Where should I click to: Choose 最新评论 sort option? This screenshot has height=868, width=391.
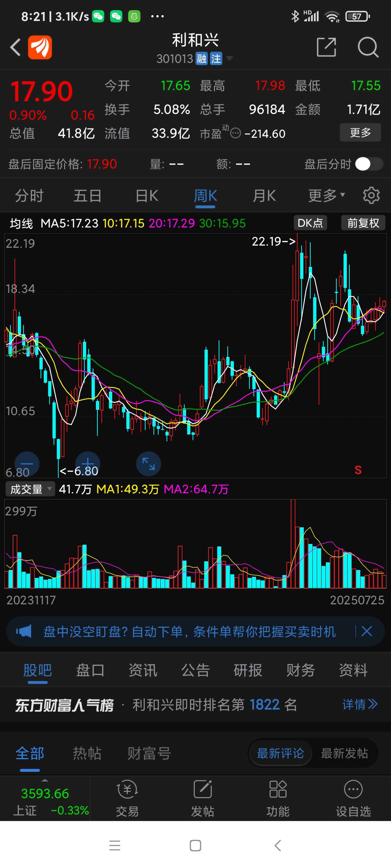280,753
